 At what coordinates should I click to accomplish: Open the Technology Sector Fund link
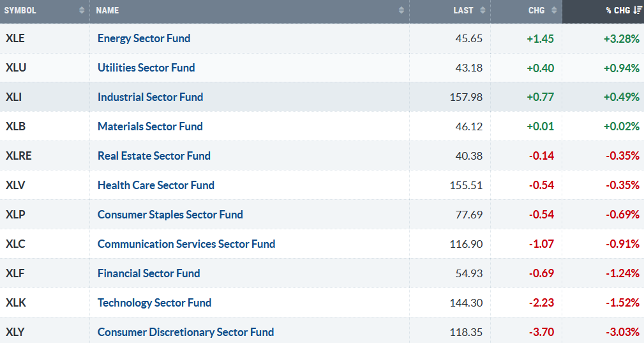pyautogui.click(x=154, y=303)
